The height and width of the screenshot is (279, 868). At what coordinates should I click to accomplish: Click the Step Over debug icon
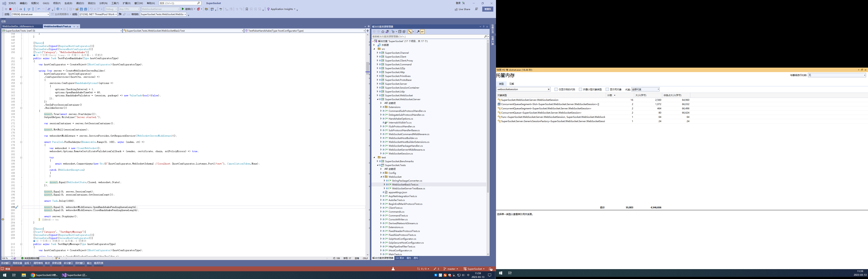(29, 9)
